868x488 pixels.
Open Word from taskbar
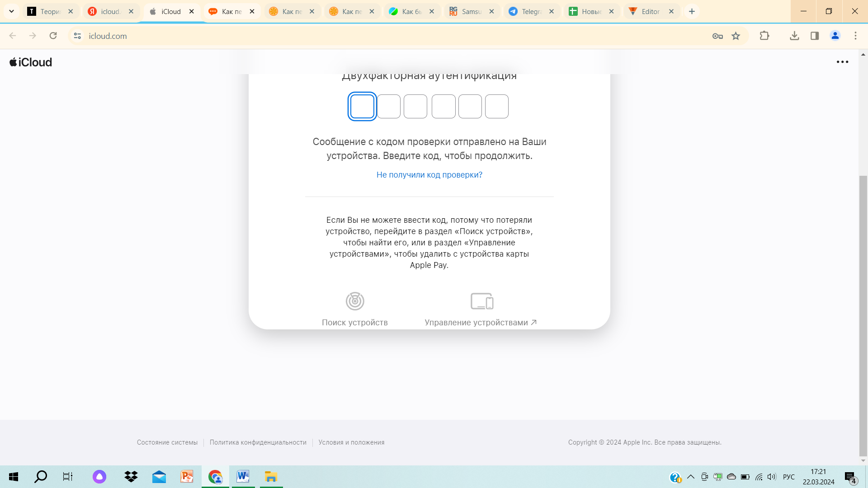(x=243, y=477)
